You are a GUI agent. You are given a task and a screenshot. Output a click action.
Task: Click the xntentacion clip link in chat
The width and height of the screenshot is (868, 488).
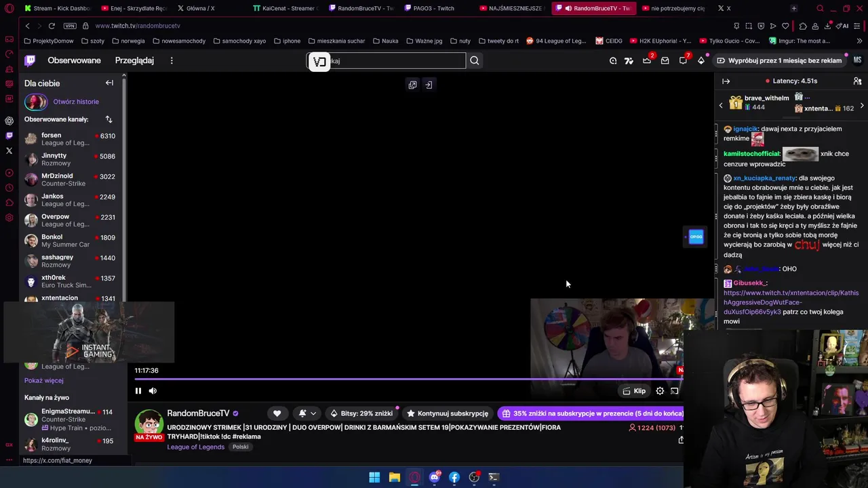coord(791,302)
